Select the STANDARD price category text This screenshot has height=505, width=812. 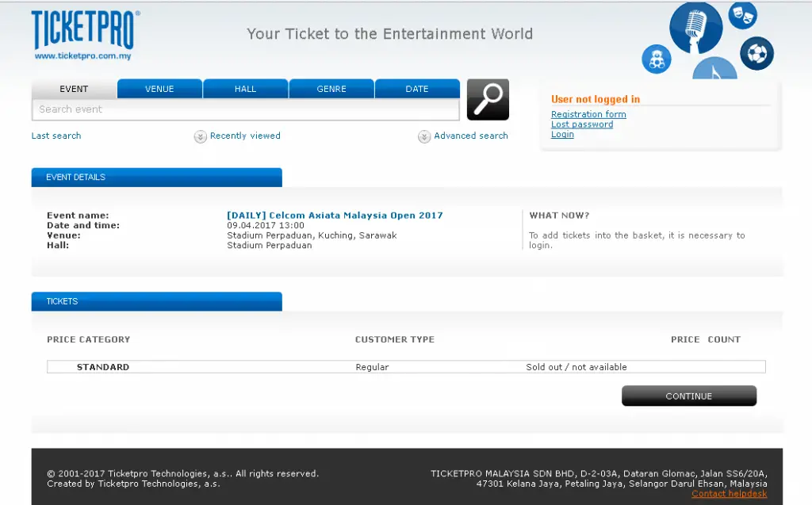pos(103,367)
